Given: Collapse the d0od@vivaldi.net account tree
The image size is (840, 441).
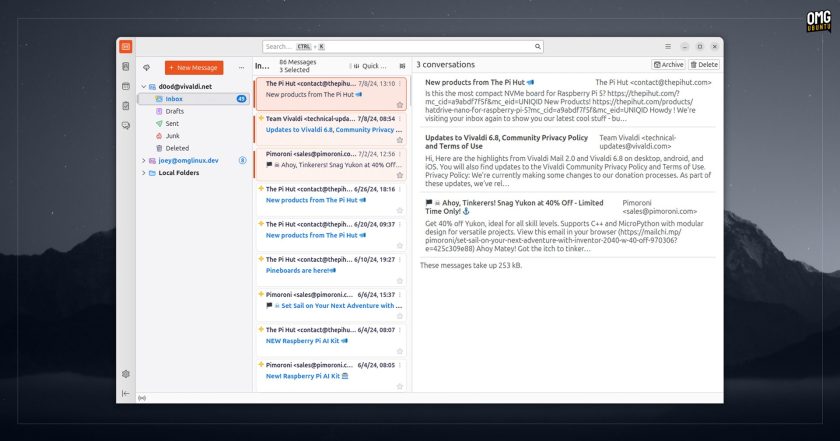Looking at the screenshot, I should pos(144,86).
